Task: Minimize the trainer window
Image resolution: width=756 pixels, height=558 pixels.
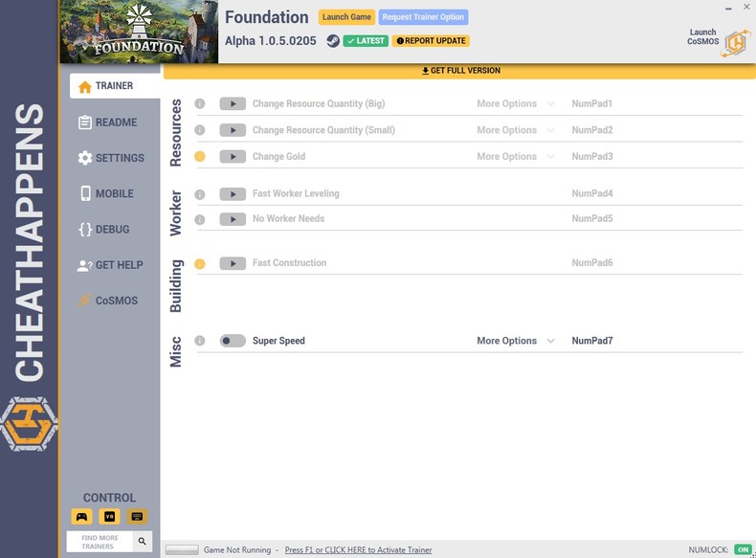Action: pyautogui.click(x=728, y=8)
